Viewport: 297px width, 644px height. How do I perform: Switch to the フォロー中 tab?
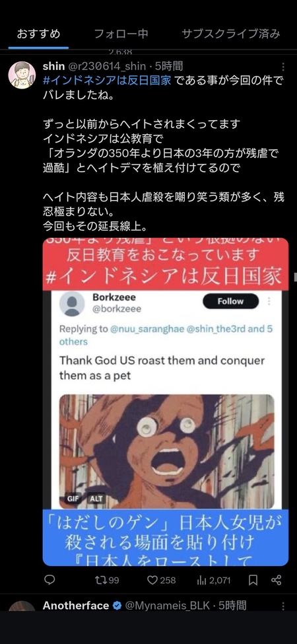point(121,34)
